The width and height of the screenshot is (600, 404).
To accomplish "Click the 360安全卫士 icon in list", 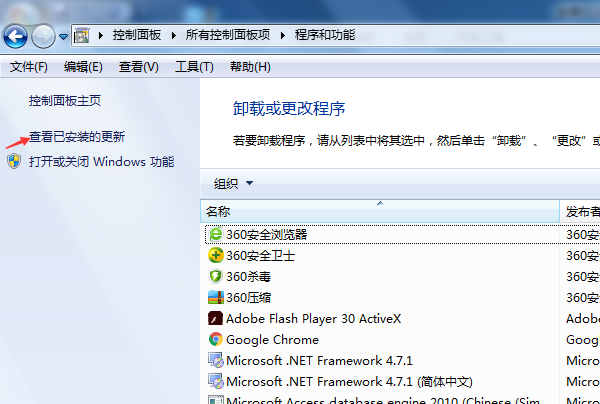I will point(215,255).
